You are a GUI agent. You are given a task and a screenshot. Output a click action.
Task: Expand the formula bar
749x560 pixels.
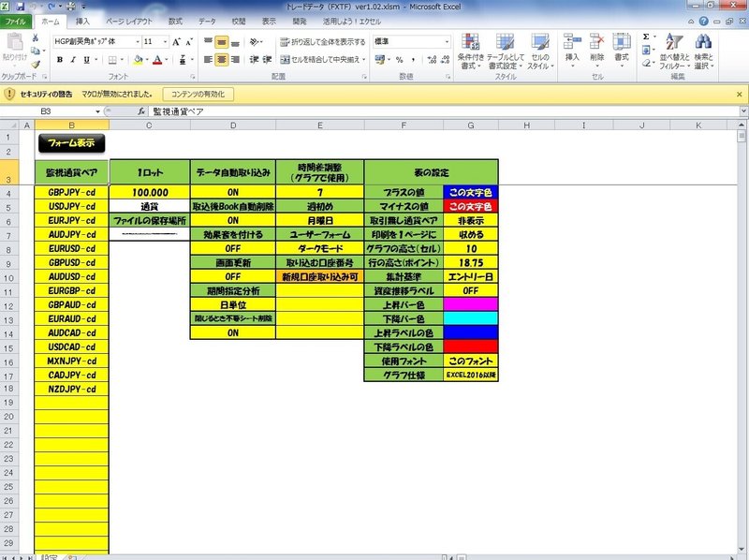click(x=743, y=111)
